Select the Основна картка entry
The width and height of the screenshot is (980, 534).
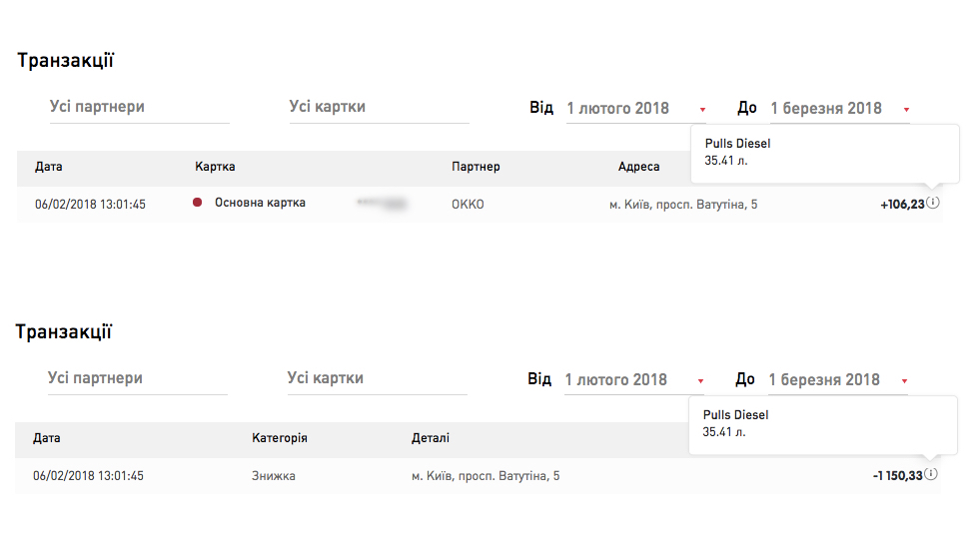[x=260, y=203]
